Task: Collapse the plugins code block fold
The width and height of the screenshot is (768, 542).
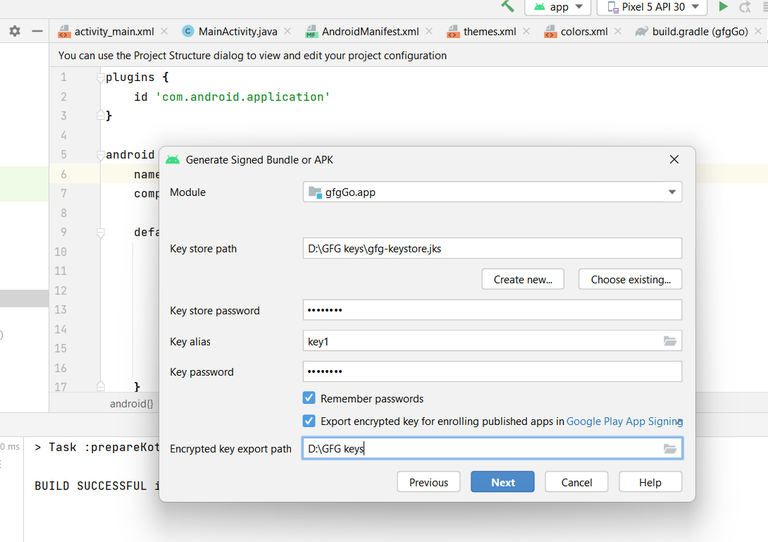Action: coord(99,77)
